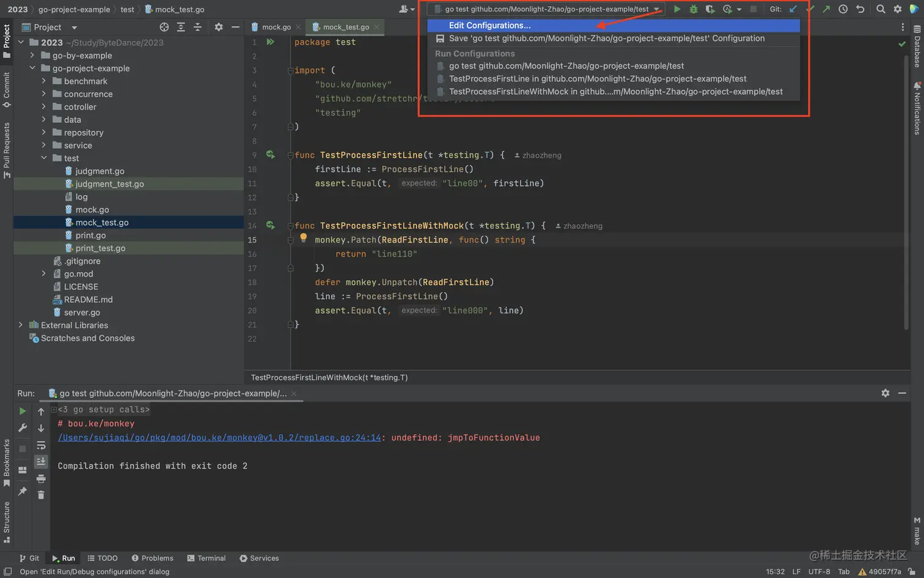This screenshot has width=924, height=578.
Task: Choose Edit Configurations... menu entry
Action: [x=490, y=25]
